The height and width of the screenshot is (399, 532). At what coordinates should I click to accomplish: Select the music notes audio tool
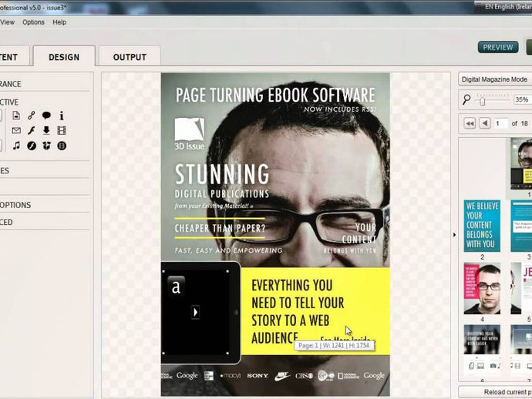[x=16, y=146]
